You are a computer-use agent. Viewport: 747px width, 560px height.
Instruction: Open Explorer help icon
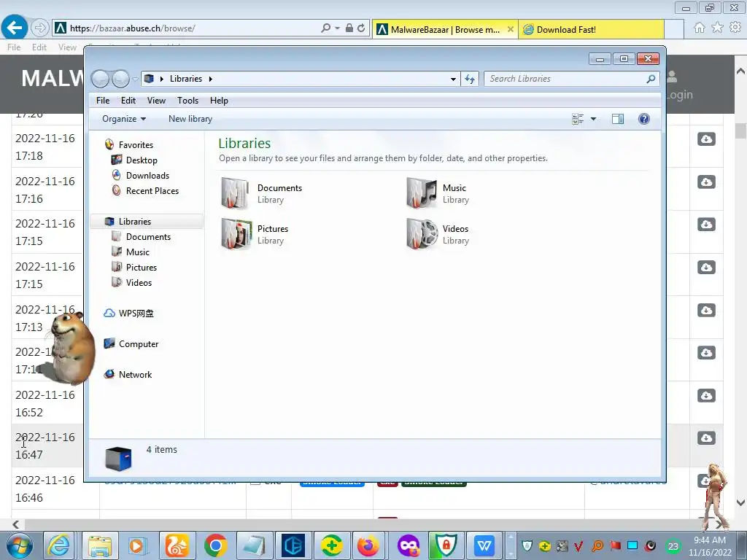click(643, 119)
